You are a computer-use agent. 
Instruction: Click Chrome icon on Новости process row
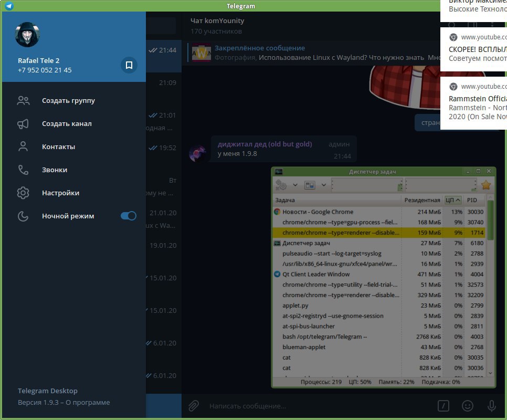pyautogui.click(x=277, y=212)
